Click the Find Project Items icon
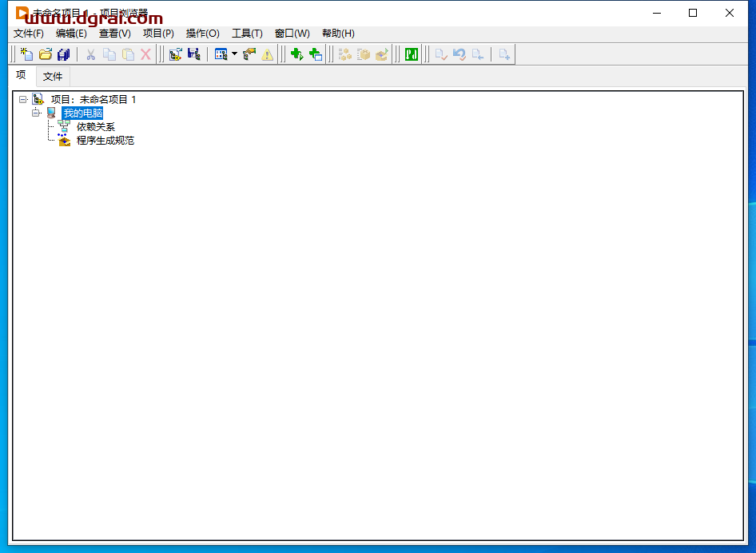756x553 pixels. [249, 54]
